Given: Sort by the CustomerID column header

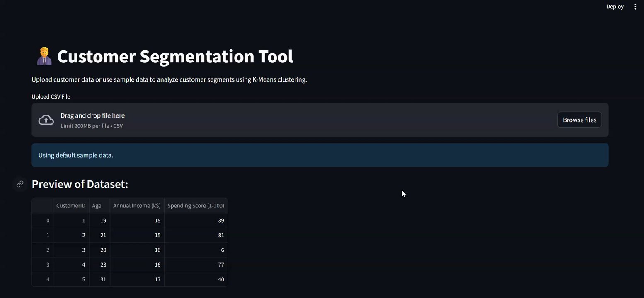Looking at the screenshot, I should pyautogui.click(x=71, y=206).
